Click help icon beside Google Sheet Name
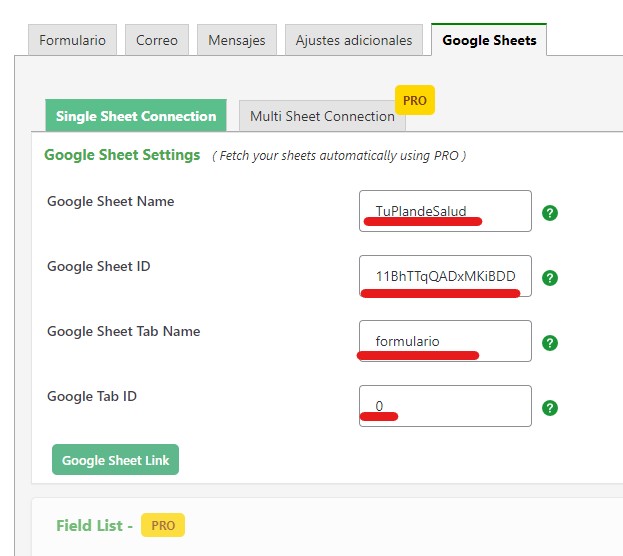This screenshot has width=623, height=556. coord(550,213)
